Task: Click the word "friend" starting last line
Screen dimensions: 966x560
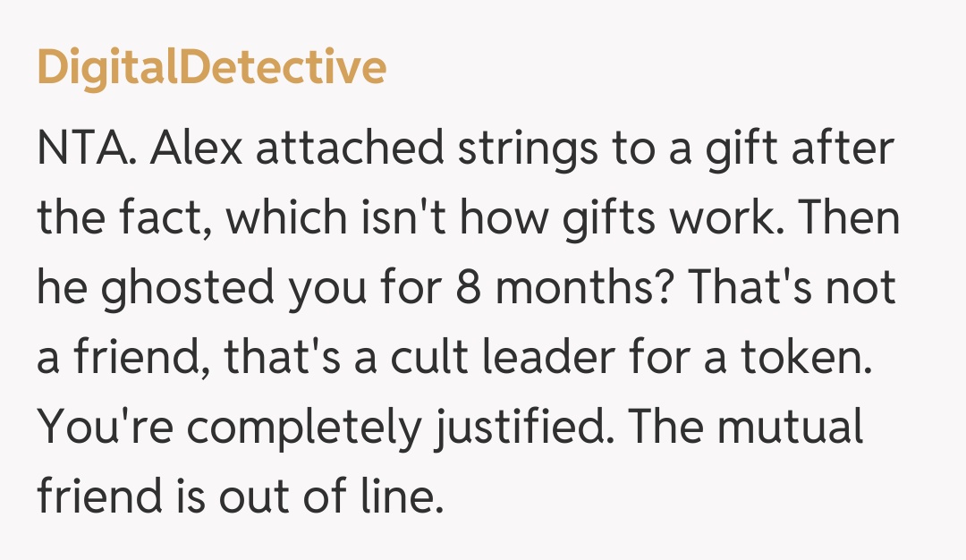Action: 96,497
